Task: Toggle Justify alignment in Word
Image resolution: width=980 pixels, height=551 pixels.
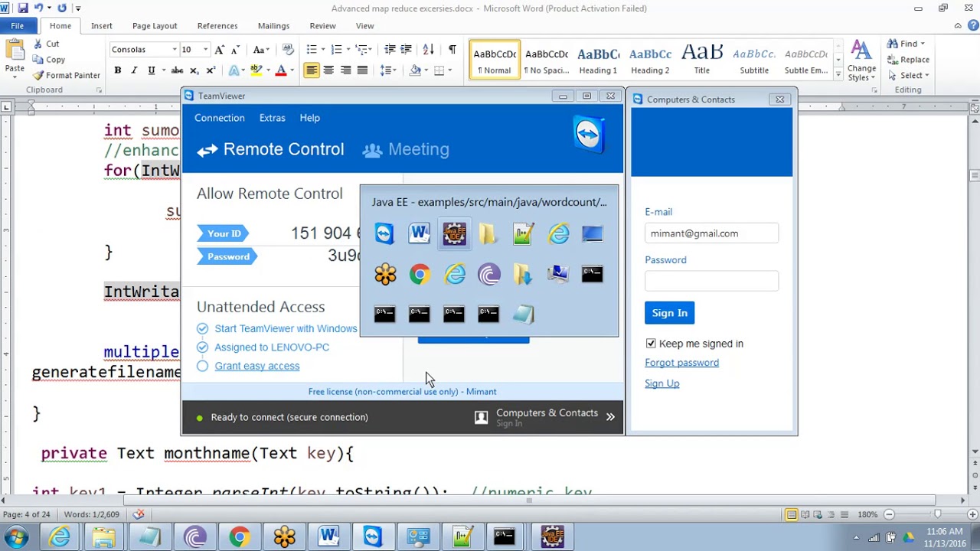Action: 362,70
